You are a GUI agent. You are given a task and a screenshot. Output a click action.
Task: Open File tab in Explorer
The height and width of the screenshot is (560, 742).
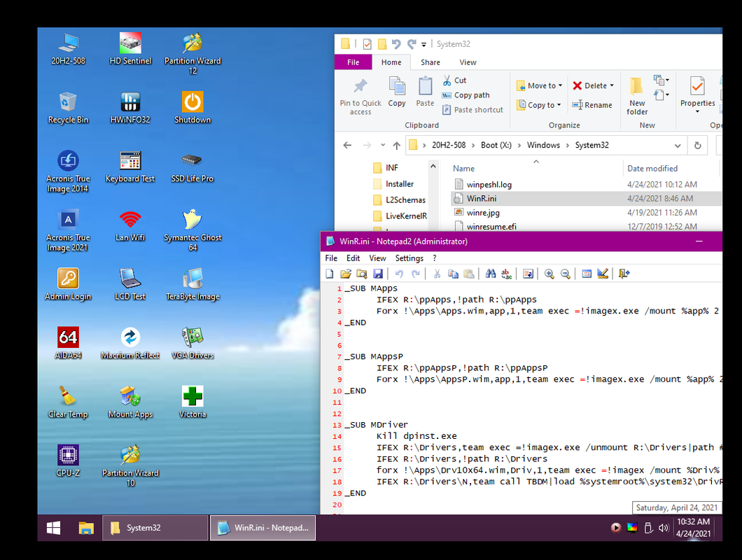(353, 62)
